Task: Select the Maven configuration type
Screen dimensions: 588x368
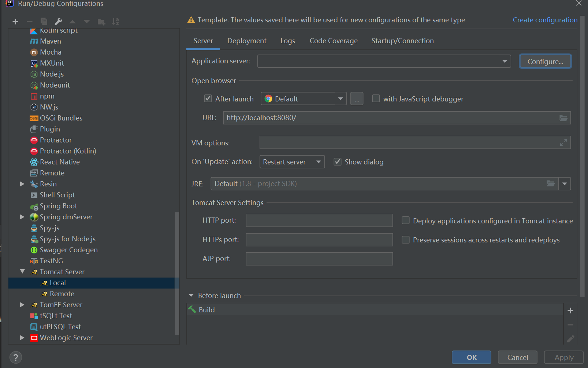Action: [x=51, y=41]
